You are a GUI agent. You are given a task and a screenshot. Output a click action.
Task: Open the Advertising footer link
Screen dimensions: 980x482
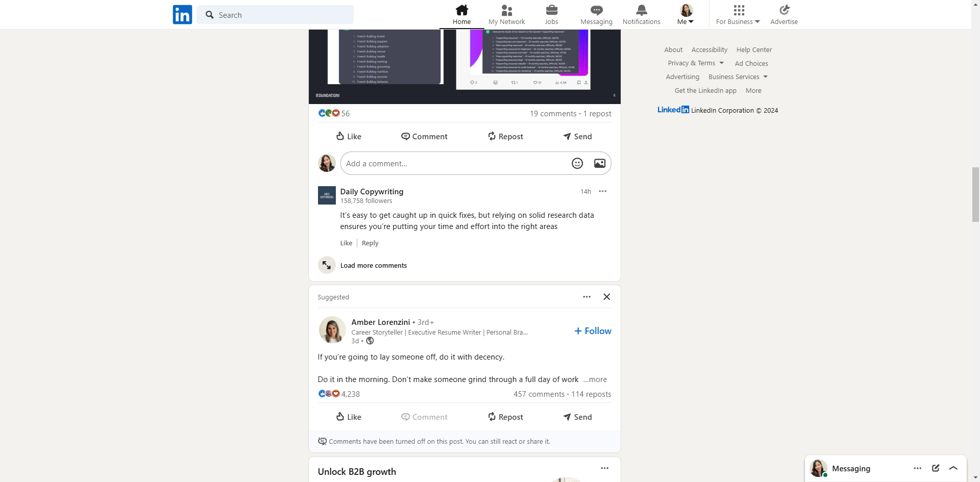[682, 77]
